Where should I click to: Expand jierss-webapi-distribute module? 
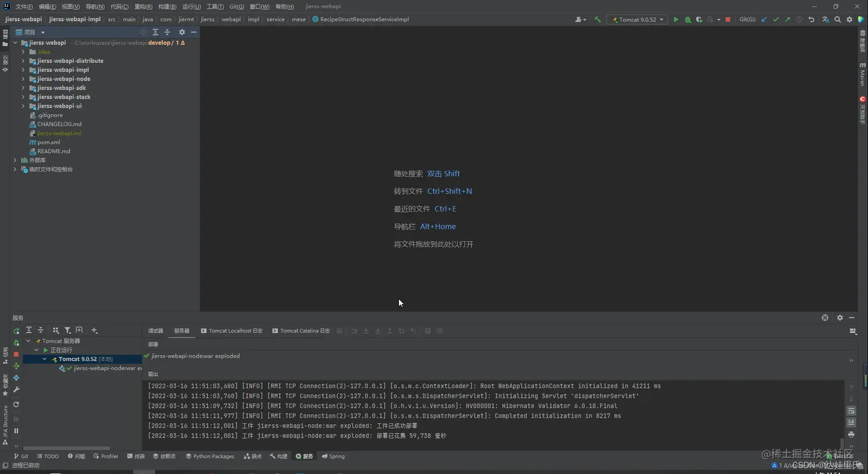pos(24,61)
